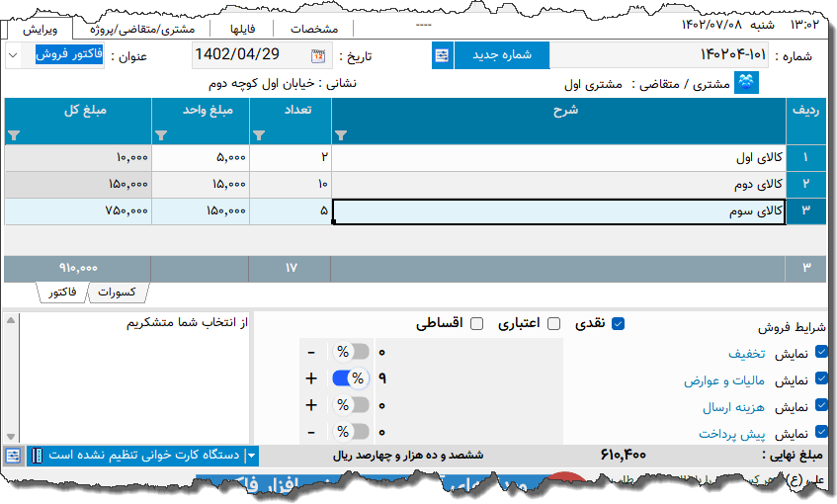The image size is (837, 504).
Task: Click the notes scrollbar down arrow
Action: pyautogui.click(x=11, y=437)
